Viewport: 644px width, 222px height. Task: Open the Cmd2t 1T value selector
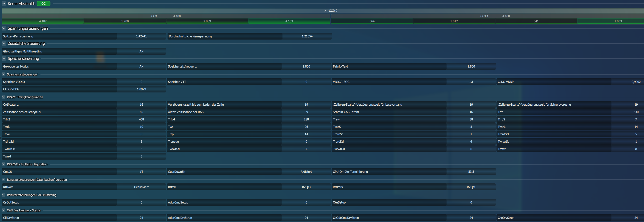141,172
